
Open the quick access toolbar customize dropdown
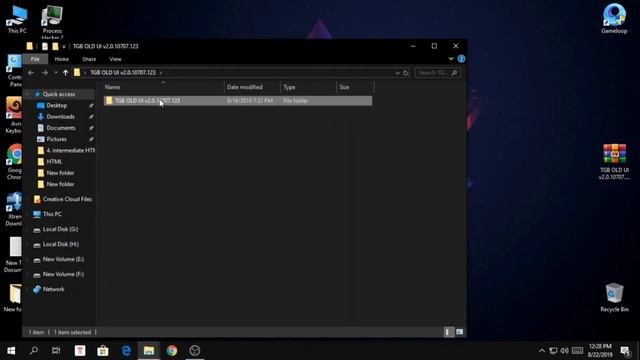tap(64, 47)
